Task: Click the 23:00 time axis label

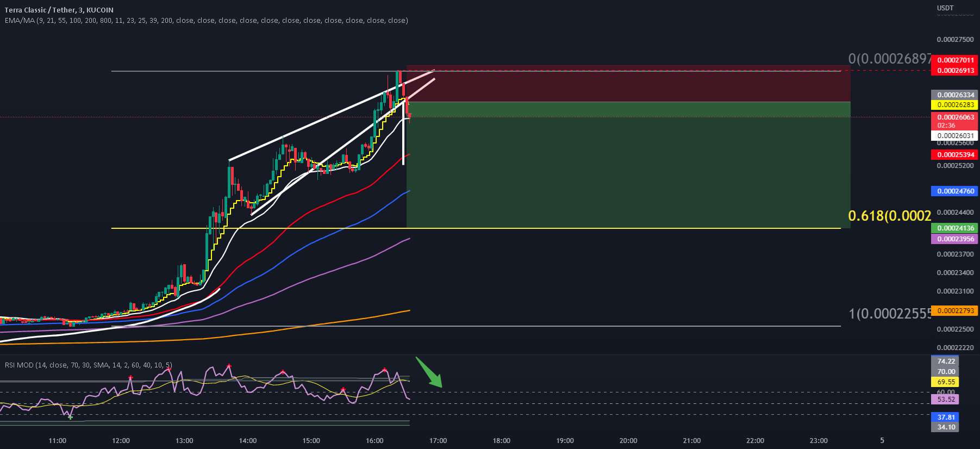Action: click(819, 440)
